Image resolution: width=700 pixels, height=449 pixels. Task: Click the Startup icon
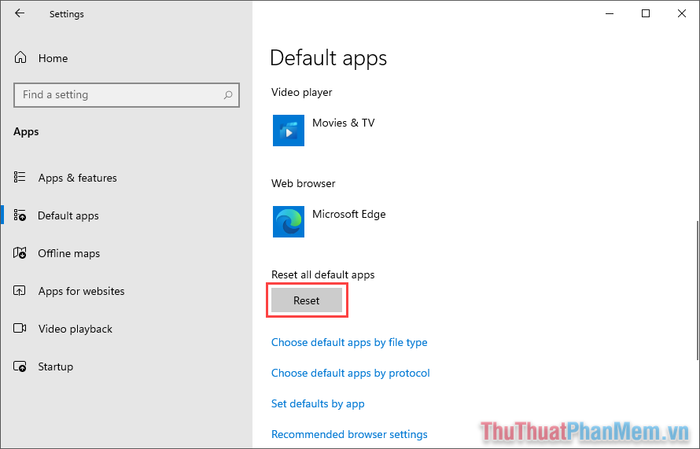20,366
